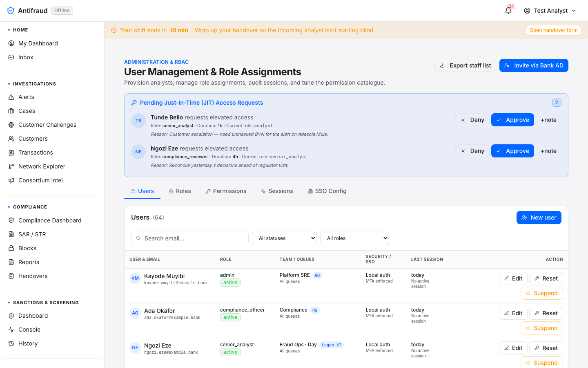The height and width of the screenshot is (368, 588).
Task: Approve Tunde Bello's elevated access request
Action: (x=512, y=120)
